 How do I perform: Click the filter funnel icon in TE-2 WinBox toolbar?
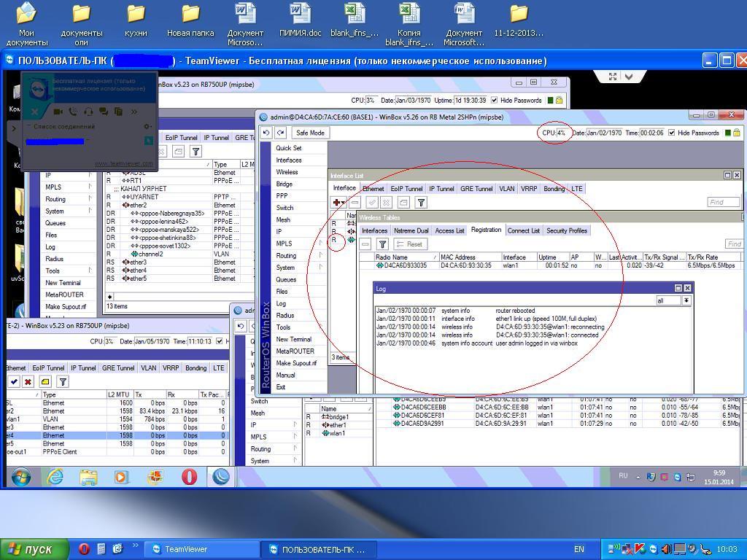63,381
